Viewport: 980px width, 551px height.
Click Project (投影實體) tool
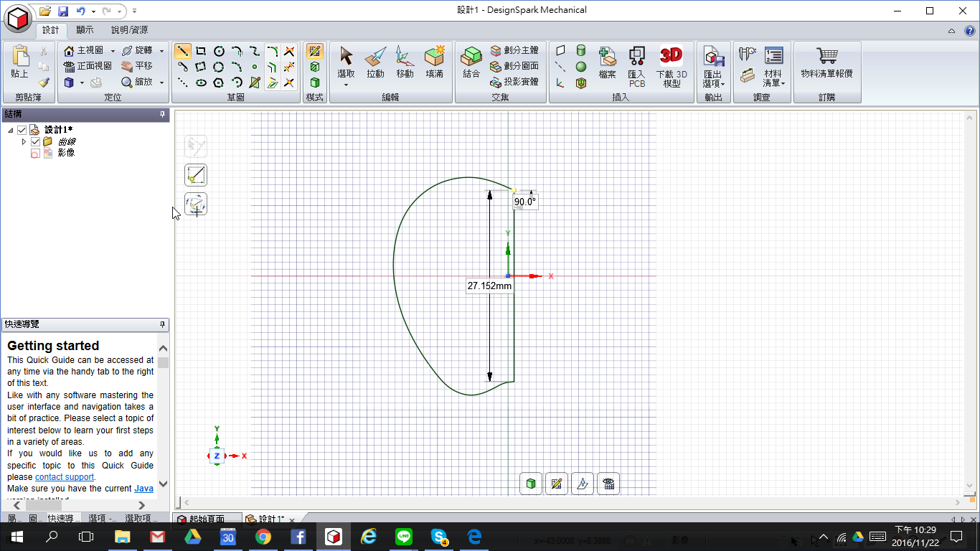click(x=514, y=82)
